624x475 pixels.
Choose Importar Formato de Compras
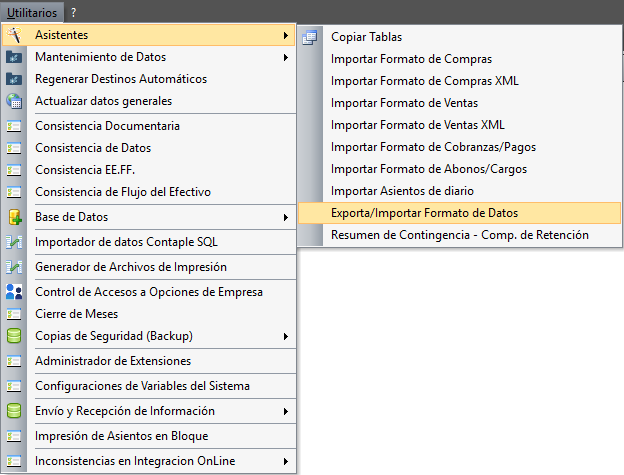pos(460,59)
